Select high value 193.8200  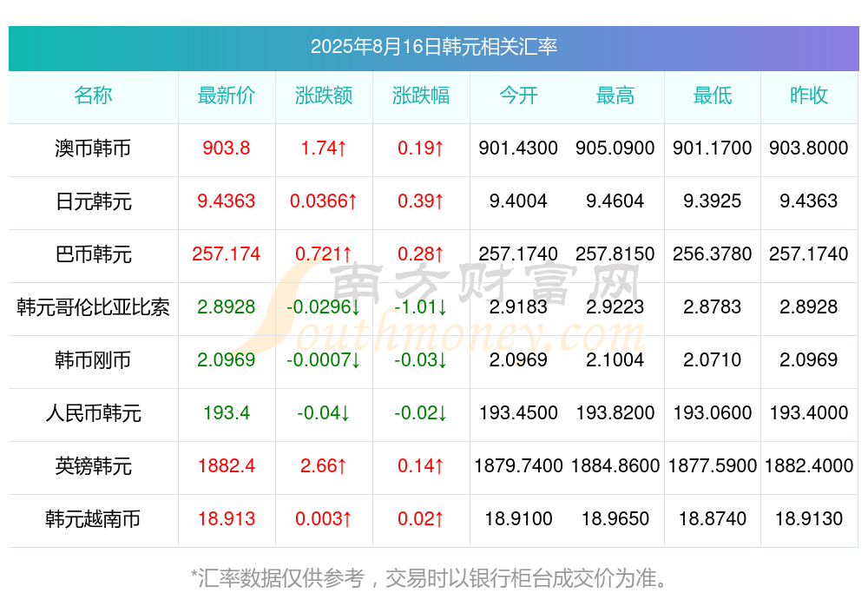(615, 412)
